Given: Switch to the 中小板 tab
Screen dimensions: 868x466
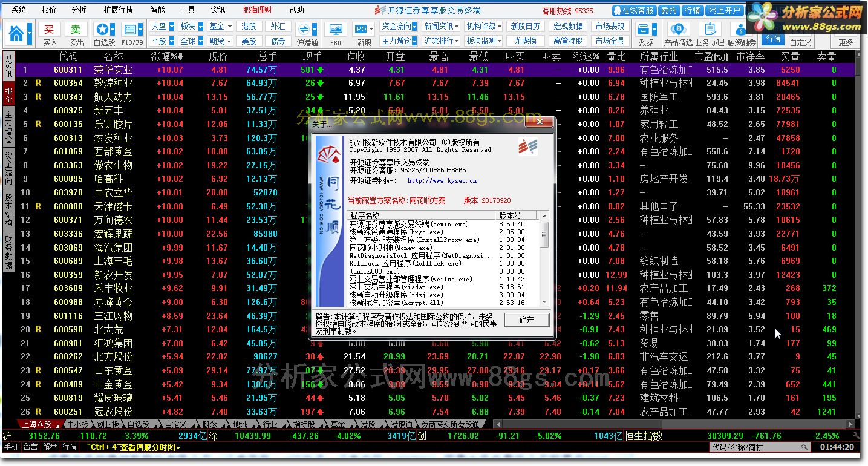Looking at the screenshot, I should (77, 425).
